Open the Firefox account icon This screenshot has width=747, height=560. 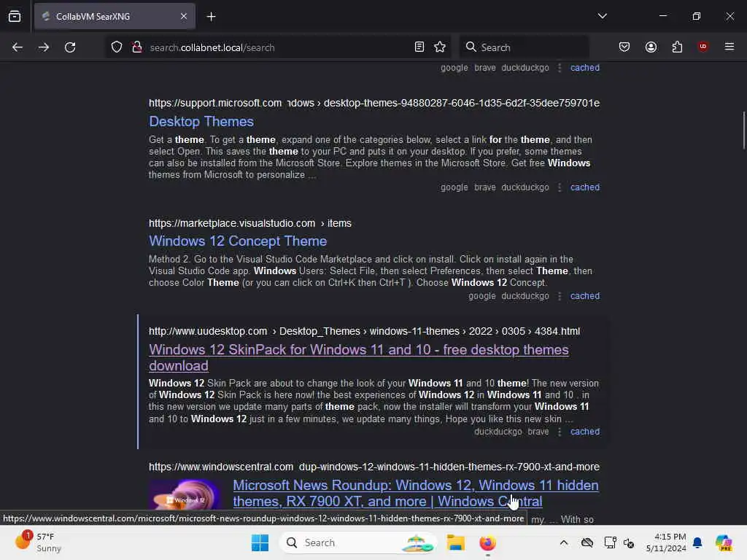point(651,47)
